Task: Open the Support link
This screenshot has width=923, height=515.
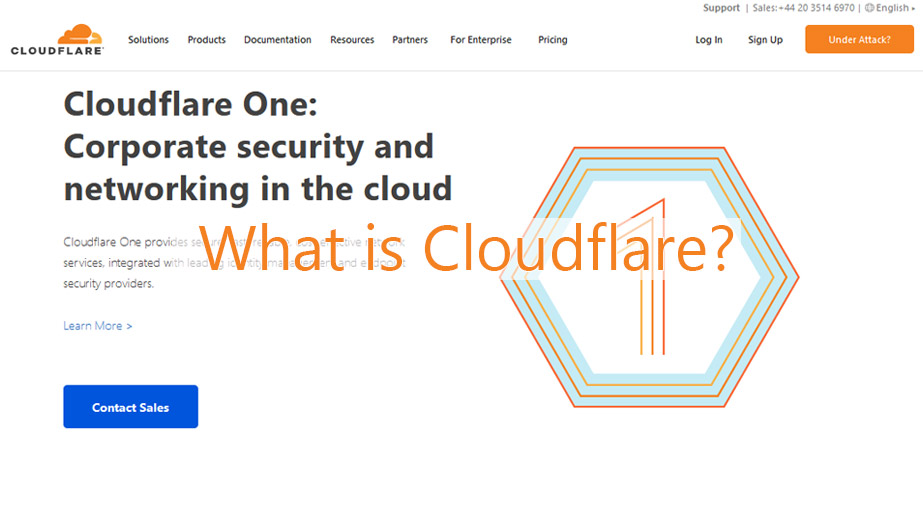Action: tap(721, 8)
